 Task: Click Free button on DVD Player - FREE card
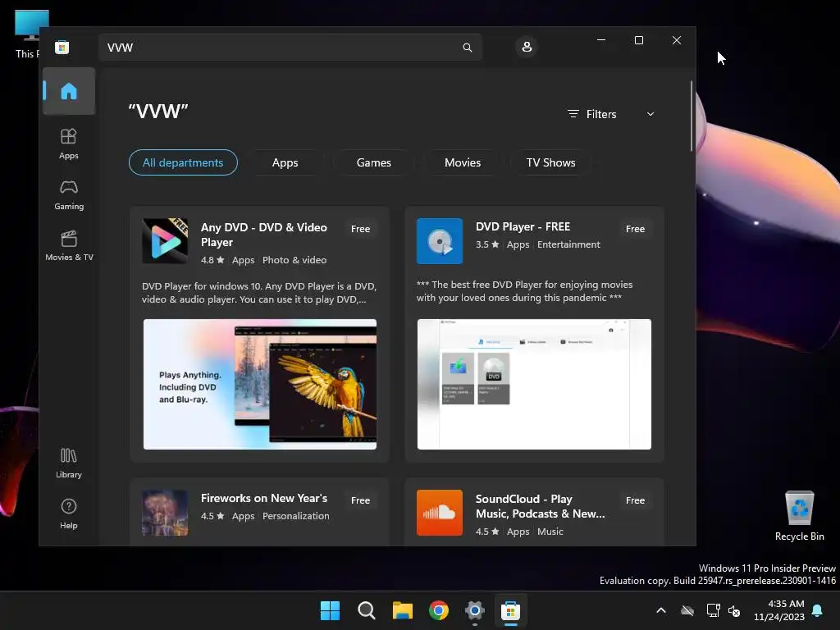(636, 229)
